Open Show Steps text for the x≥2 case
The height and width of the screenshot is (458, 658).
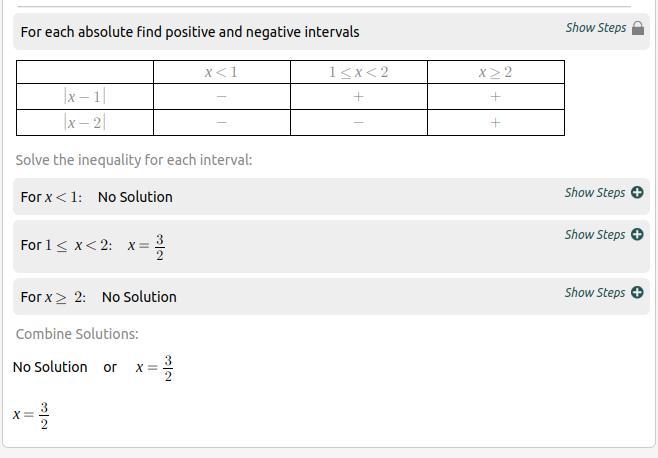(x=594, y=293)
